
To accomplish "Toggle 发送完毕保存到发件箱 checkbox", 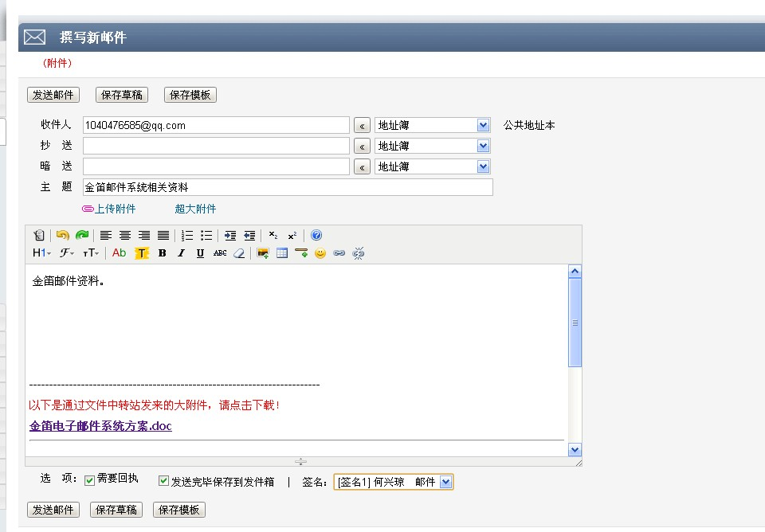I will point(164,481).
